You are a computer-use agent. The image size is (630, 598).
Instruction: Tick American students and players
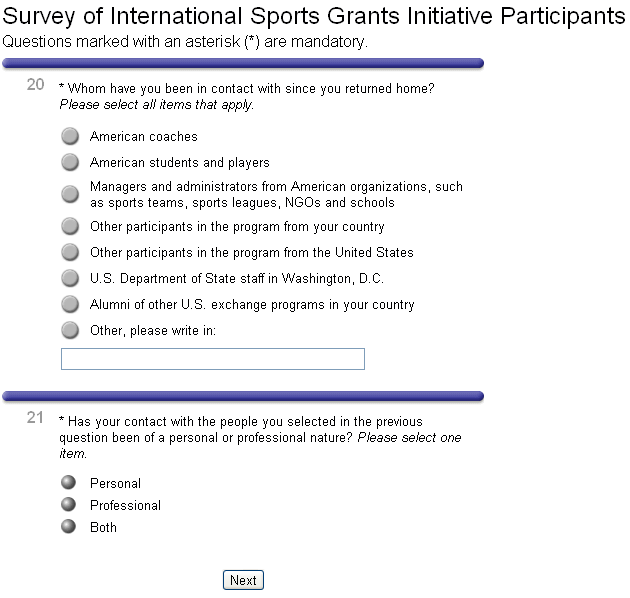[x=70, y=163]
